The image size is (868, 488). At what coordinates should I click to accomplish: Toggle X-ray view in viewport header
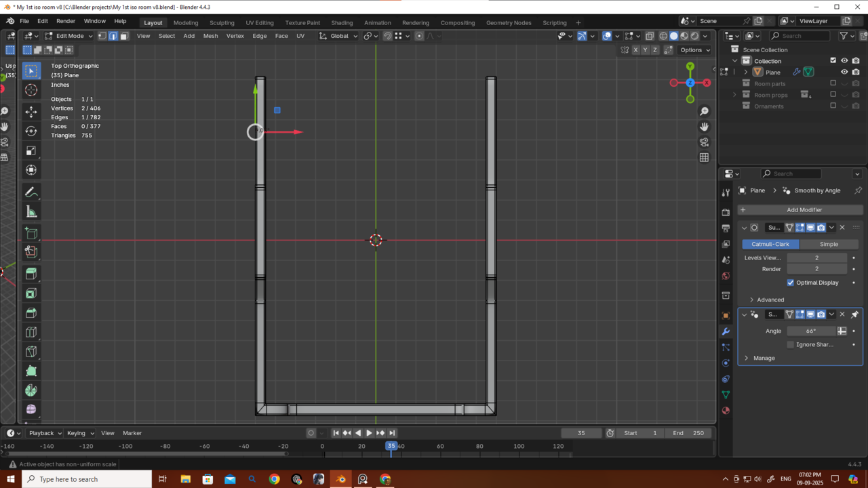[650, 36]
